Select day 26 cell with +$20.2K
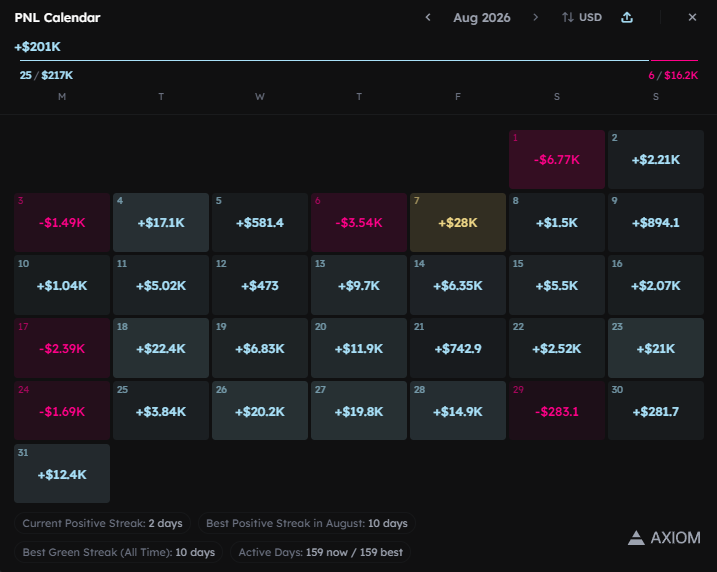717x572 pixels. point(260,411)
